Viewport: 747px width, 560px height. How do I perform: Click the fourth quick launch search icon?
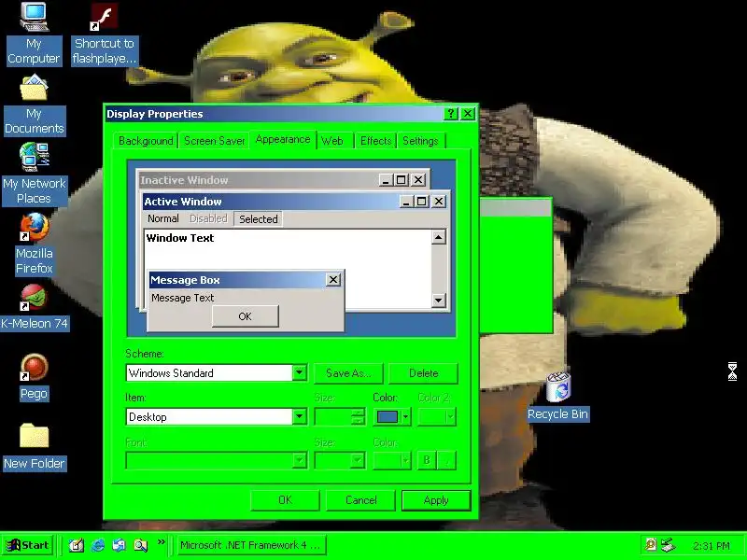141,545
